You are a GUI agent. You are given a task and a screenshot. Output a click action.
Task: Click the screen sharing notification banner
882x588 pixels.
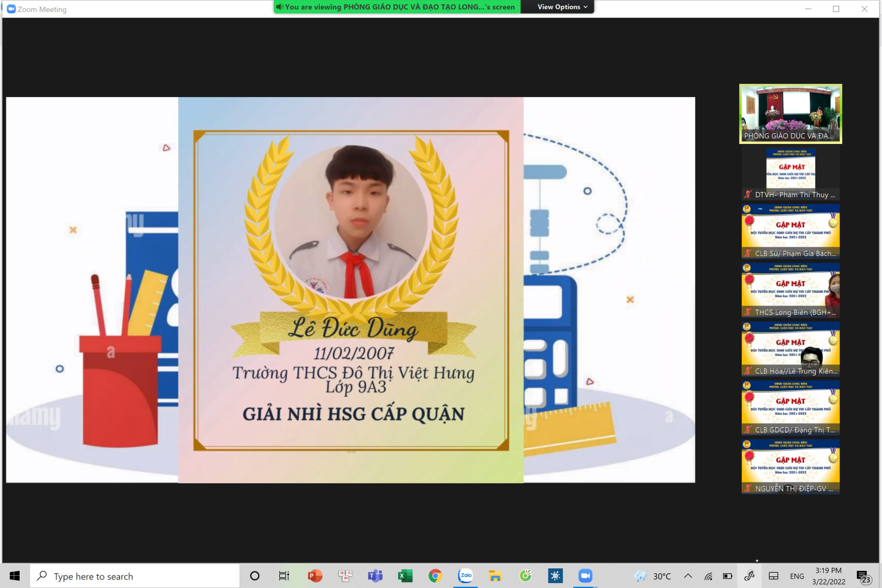click(x=397, y=7)
